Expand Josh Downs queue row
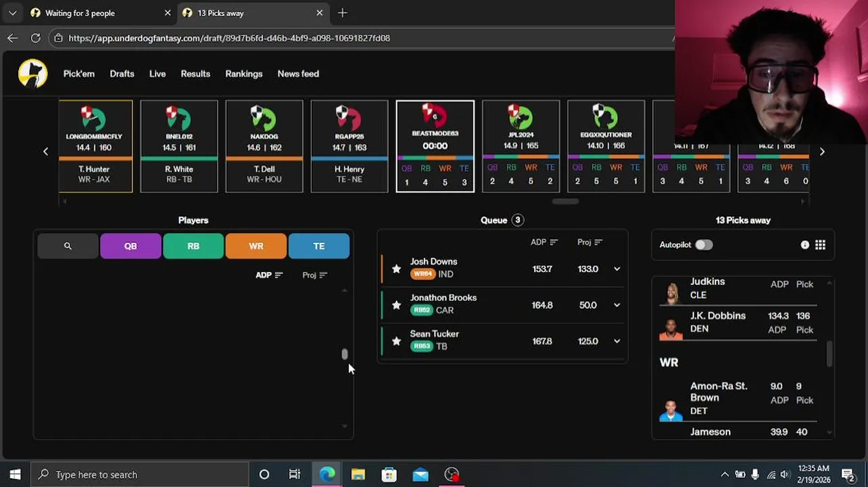The height and width of the screenshot is (487, 868). 617,269
